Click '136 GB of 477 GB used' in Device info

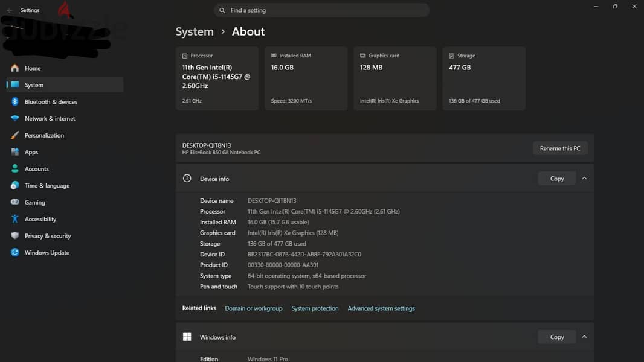[277, 244]
